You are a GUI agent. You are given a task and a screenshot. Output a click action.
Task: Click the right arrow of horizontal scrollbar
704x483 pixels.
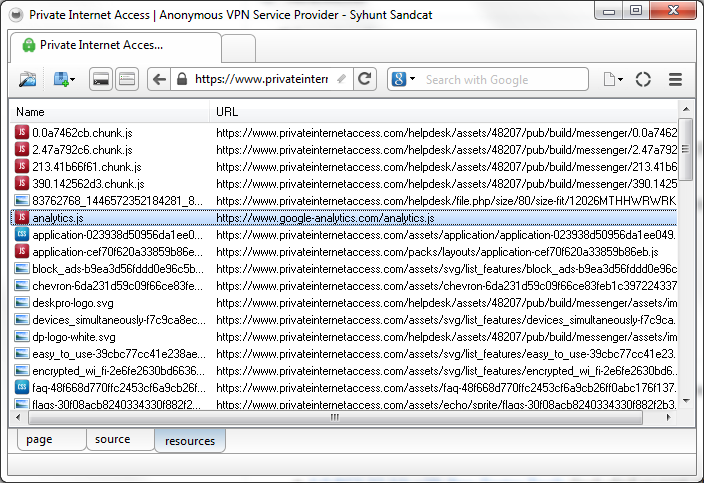pyautogui.click(x=668, y=418)
